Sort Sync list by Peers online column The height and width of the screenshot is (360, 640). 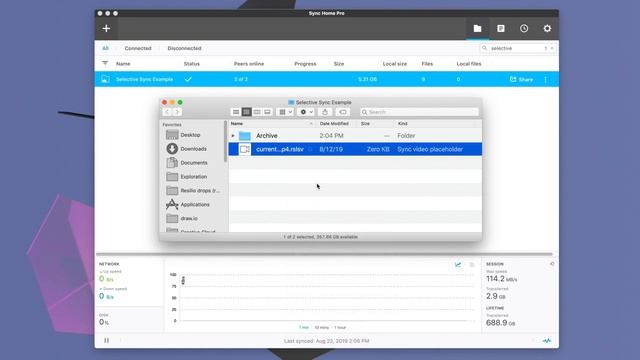tap(249, 64)
